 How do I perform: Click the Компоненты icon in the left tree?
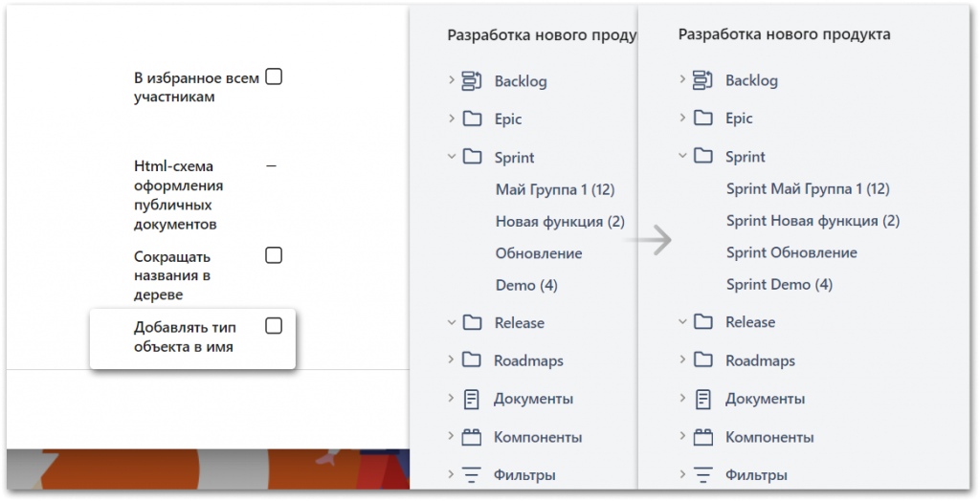pos(472,437)
